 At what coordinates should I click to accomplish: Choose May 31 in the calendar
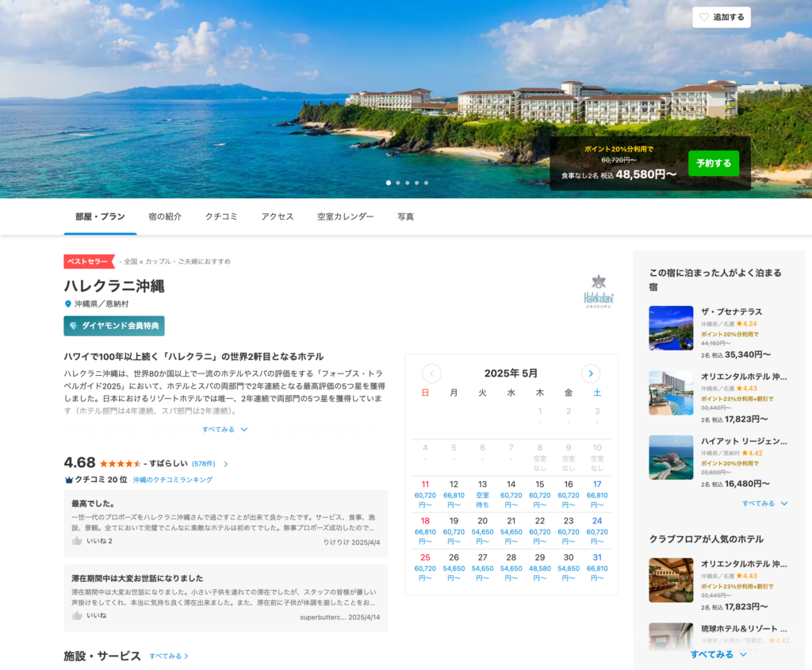click(x=597, y=567)
